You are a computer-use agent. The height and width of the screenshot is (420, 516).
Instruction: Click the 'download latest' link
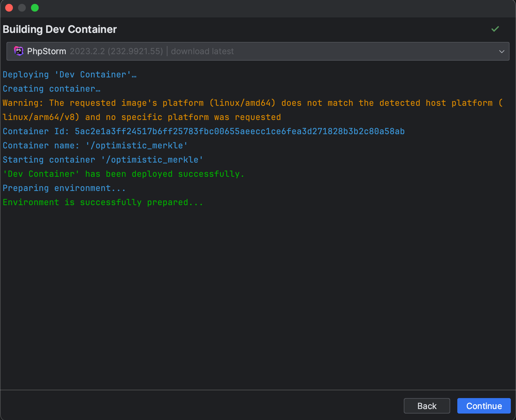[x=202, y=51]
